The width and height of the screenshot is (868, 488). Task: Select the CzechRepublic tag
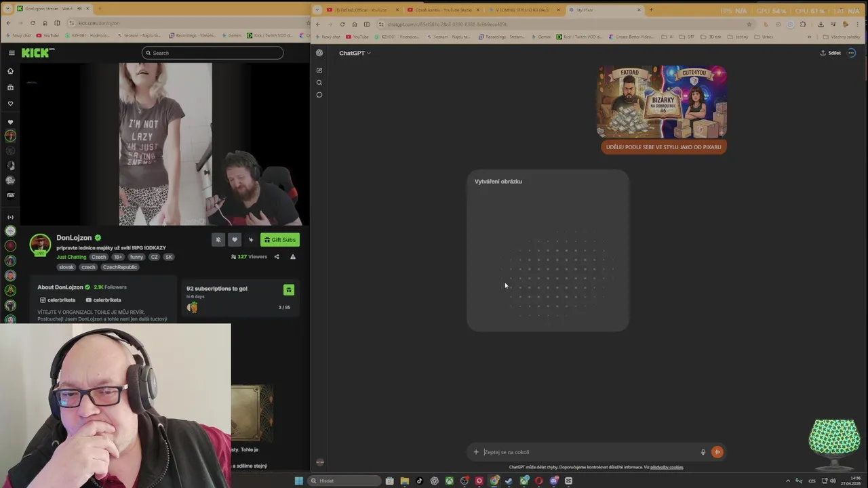[x=120, y=267]
